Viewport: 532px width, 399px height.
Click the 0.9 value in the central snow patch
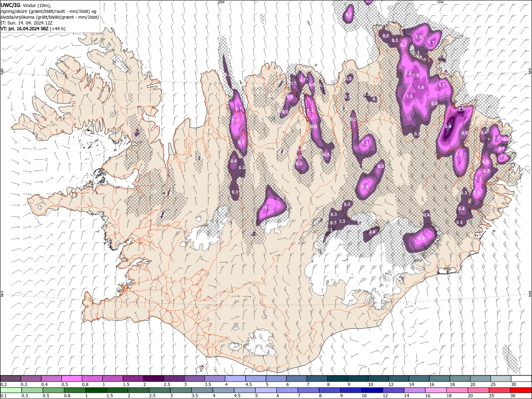click(x=365, y=187)
